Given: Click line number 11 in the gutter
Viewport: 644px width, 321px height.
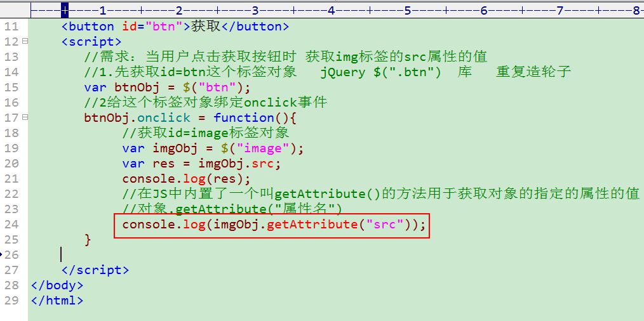Looking at the screenshot, I should pyautogui.click(x=12, y=27).
